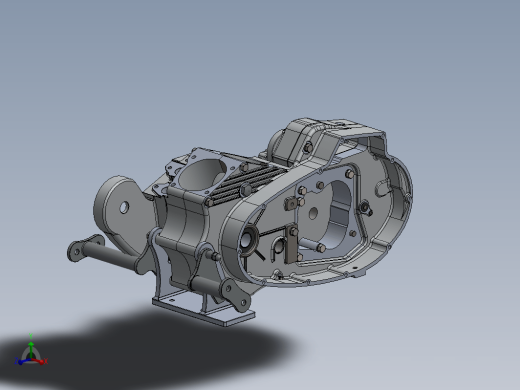
Task: Select the cooling fins beside the cylinder bore
Action: [x=247, y=183]
